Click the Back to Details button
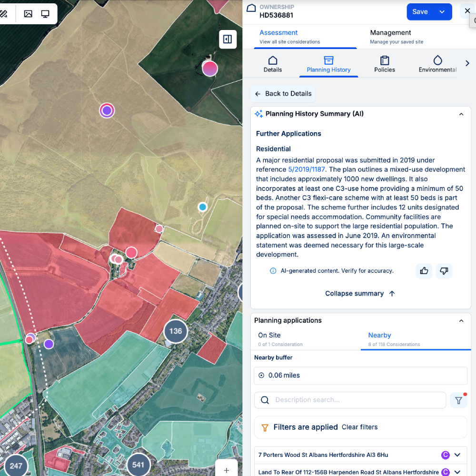Viewport: 476px width, 476px height. click(x=283, y=94)
